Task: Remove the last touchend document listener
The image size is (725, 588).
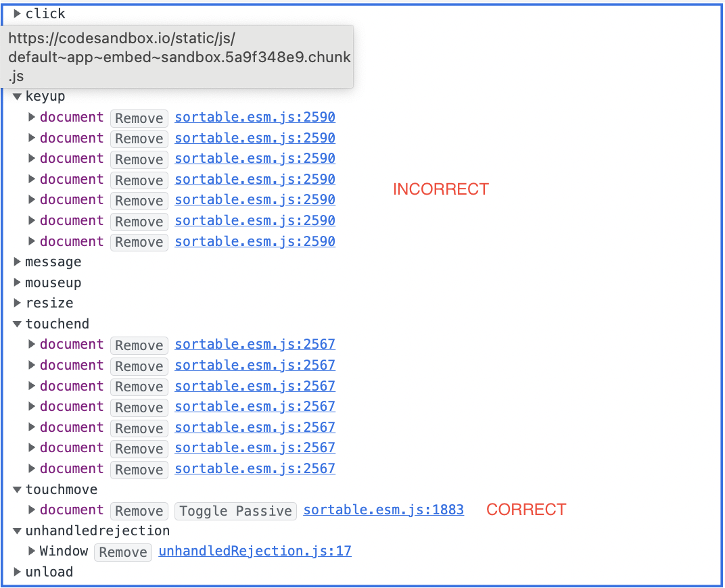Action: pyautogui.click(x=139, y=469)
